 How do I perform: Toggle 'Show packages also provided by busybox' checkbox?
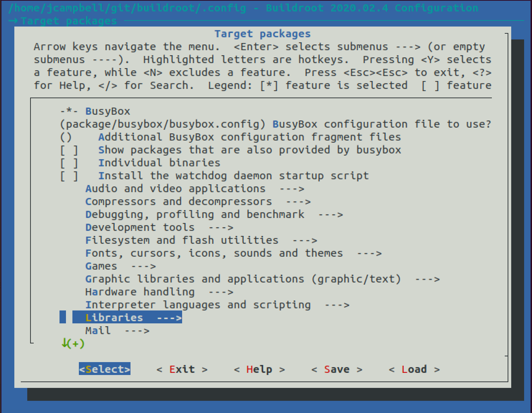tap(69, 150)
